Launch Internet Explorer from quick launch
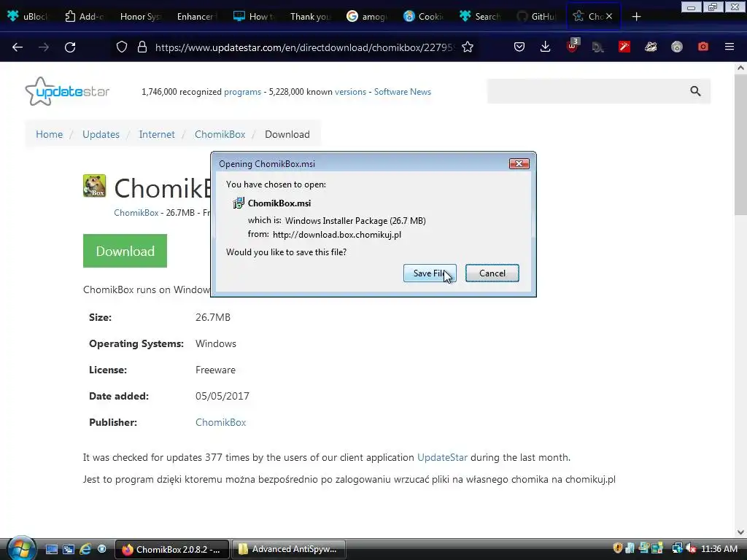Screen dimensions: 747x560 click(x=85, y=549)
